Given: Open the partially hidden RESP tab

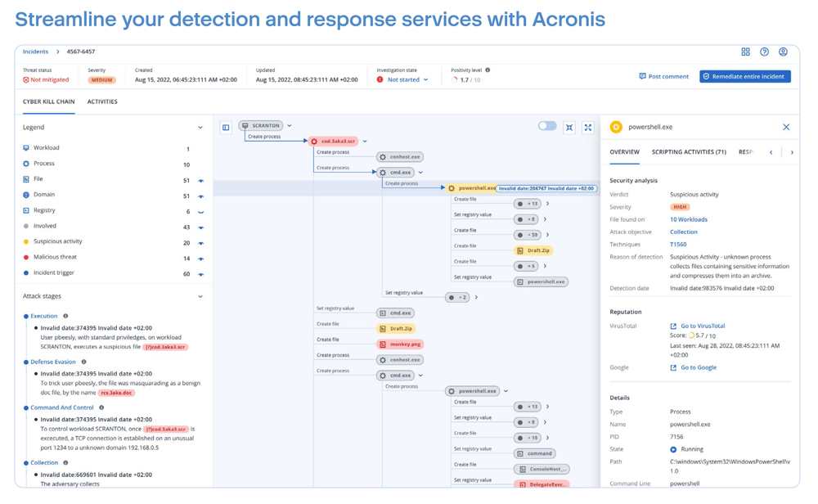Looking at the screenshot, I should pyautogui.click(x=745, y=152).
